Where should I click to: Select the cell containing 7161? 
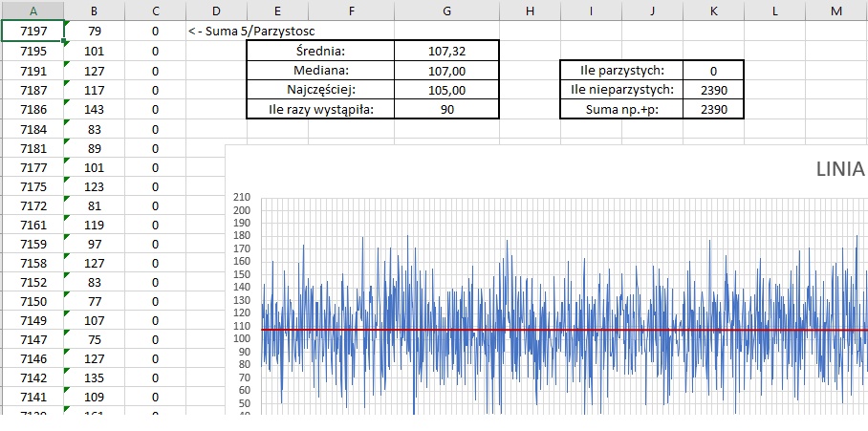(33, 226)
